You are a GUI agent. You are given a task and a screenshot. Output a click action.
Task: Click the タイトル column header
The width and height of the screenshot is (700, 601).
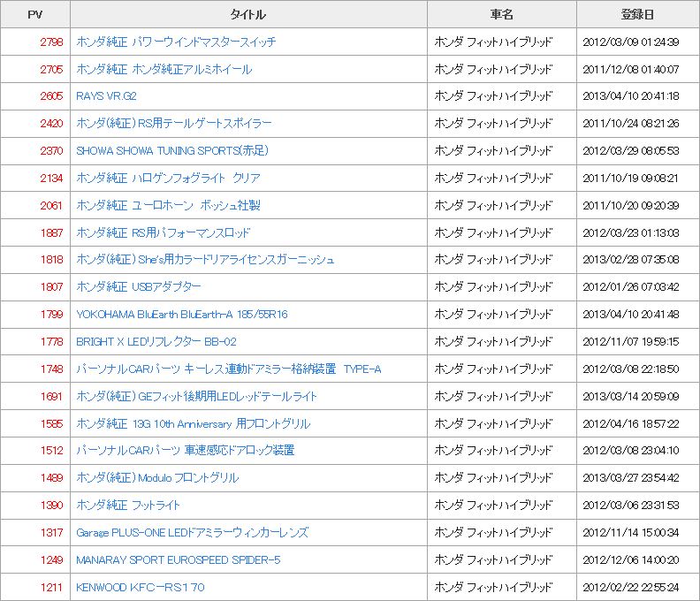tap(248, 14)
